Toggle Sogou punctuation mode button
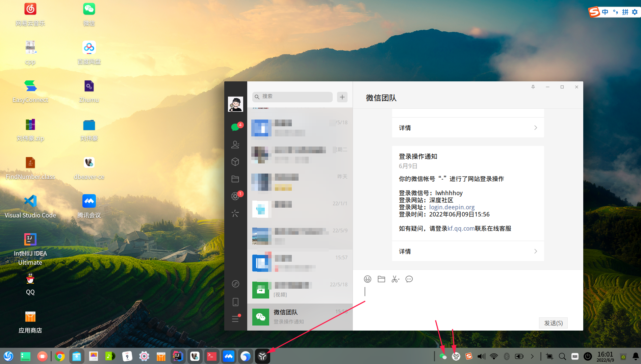This screenshot has height=364, width=641. click(615, 12)
